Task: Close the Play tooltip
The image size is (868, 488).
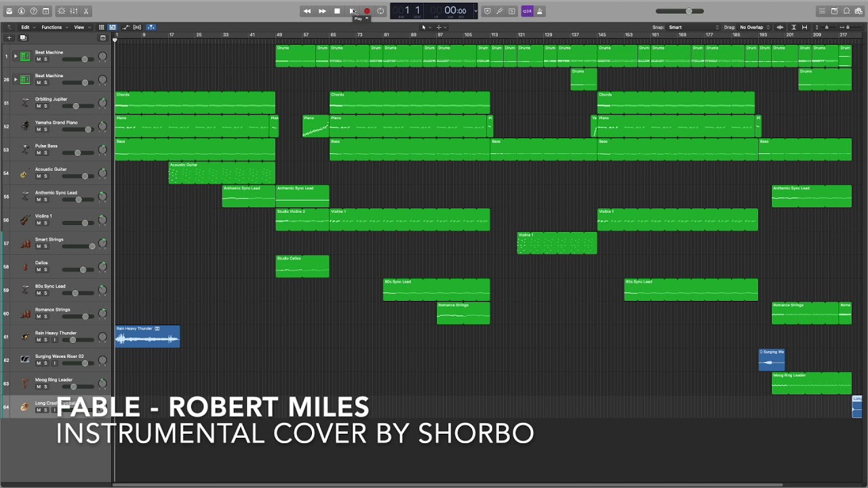Action: [x=367, y=18]
